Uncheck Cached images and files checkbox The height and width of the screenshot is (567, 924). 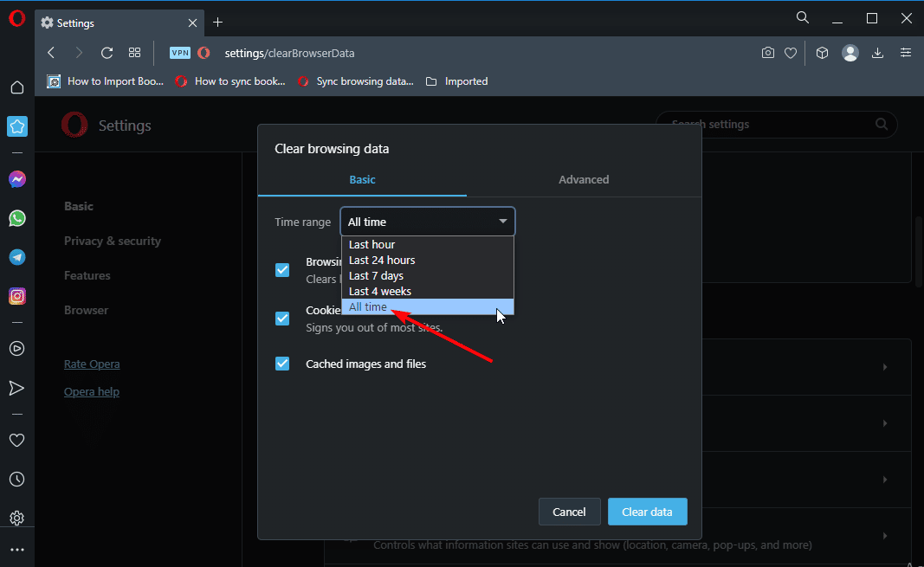[282, 364]
